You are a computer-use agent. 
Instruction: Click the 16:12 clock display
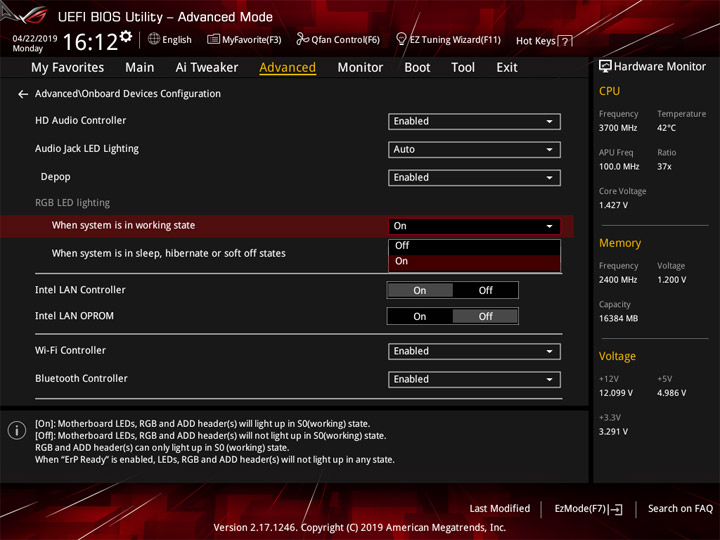point(90,42)
